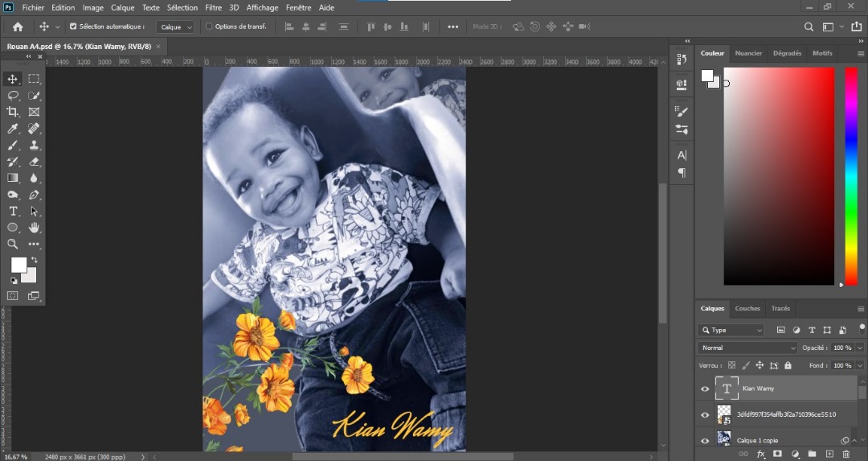Create a new layer with bottom icon

[829, 454]
